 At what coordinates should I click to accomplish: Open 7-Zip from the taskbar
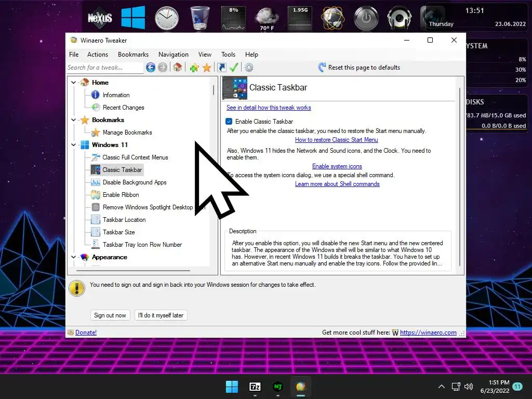click(x=255, y=387)
